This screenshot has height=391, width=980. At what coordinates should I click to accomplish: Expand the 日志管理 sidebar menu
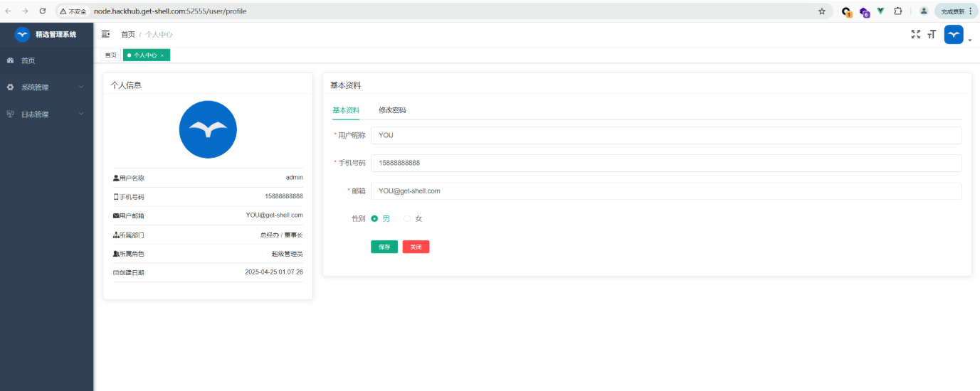[x=46, y=114]
